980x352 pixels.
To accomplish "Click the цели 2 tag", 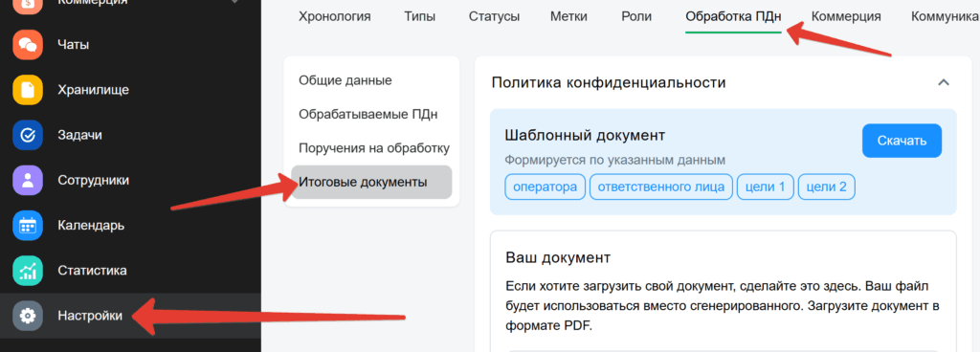I will coord(826,187).
